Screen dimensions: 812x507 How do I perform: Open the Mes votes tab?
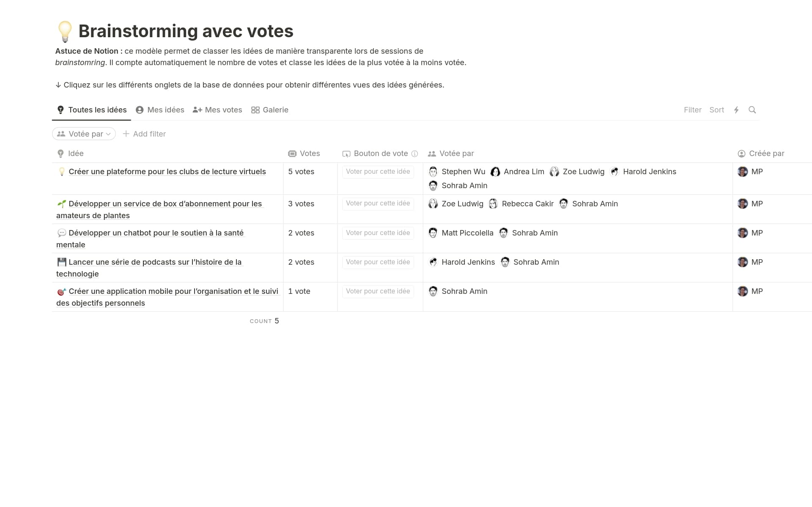217,110
